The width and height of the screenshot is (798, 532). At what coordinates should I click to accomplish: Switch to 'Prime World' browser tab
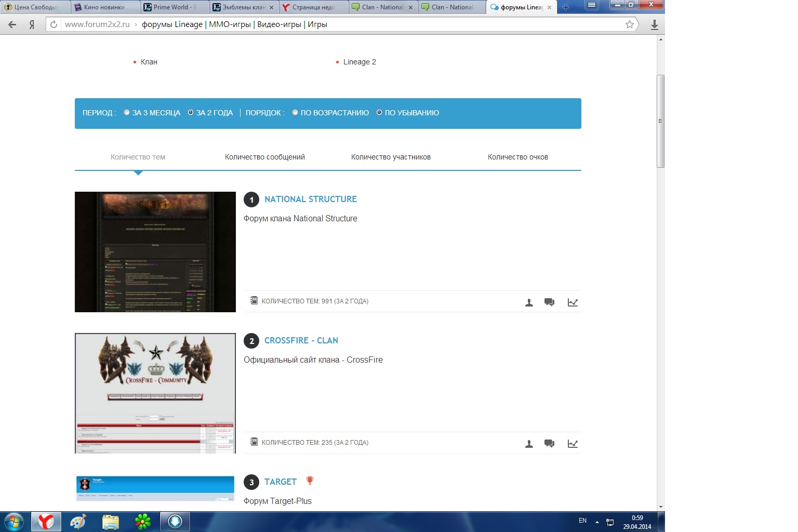(175, 7)
